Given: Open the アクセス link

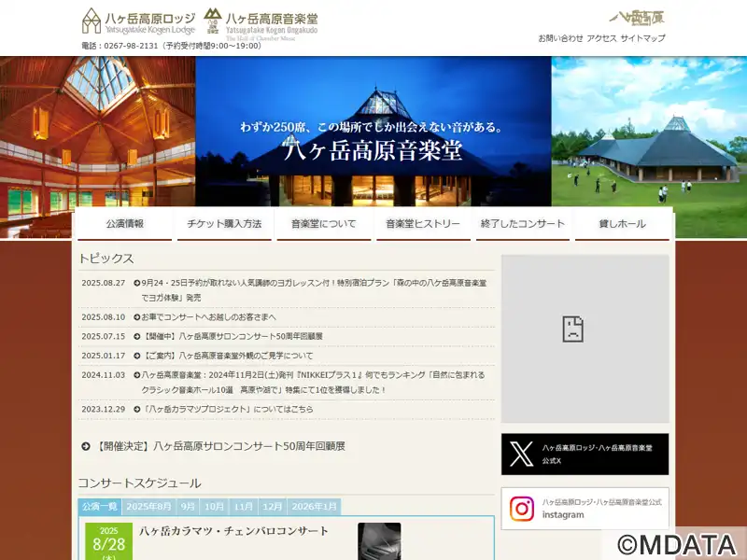Looking at the screenshot, I should coord(601,38).
